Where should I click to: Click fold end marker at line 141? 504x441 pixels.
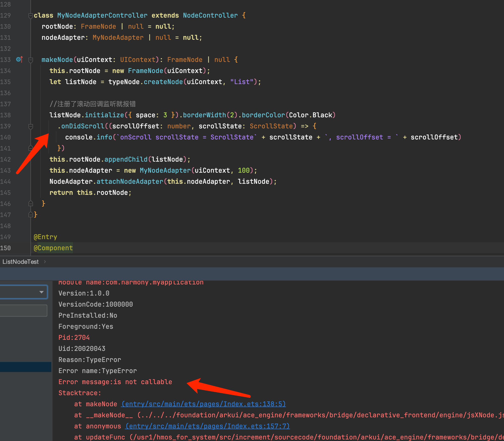click(31, 148)
